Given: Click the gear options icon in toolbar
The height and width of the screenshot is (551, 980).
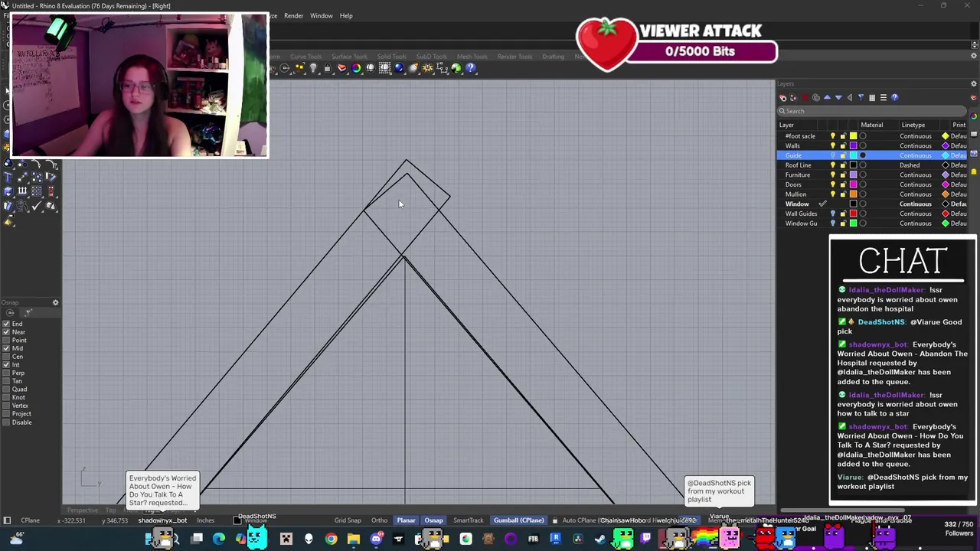Looking at the screenshot, I should click(x=427, y=68).
